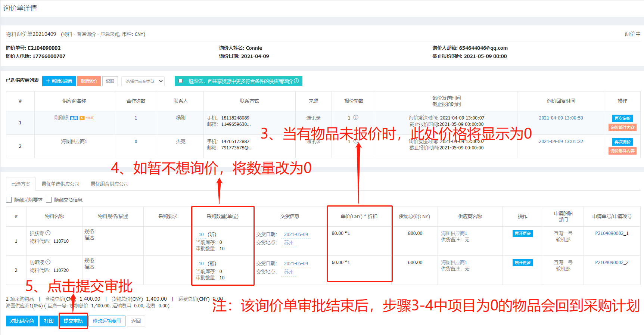Viewport: 644px width, 335px height.
Task: Toggle 隐藏采购要求 checkbox
Action: point(9,200)
